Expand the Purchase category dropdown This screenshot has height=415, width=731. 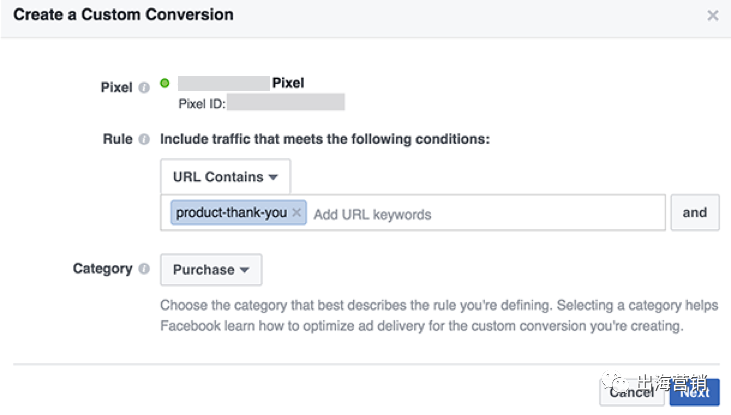(x=211, y=270)
